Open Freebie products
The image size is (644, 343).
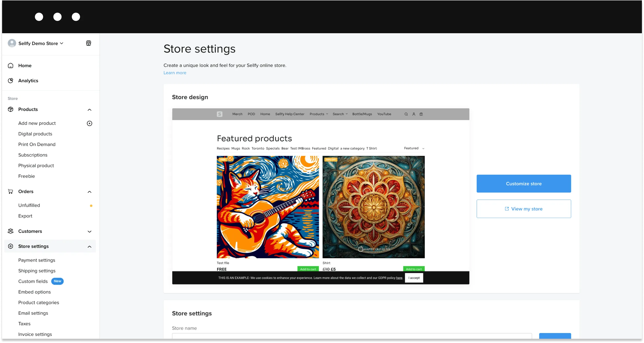(x=26, y=176)
